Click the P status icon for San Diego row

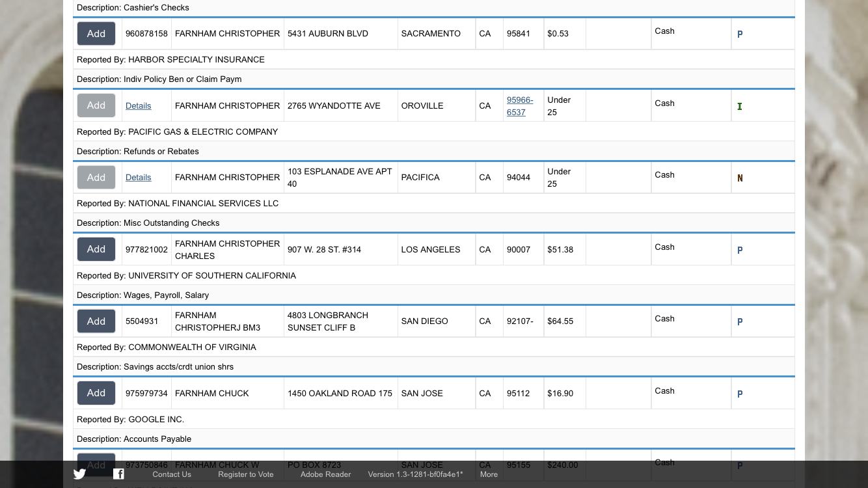tap(740, 321)
